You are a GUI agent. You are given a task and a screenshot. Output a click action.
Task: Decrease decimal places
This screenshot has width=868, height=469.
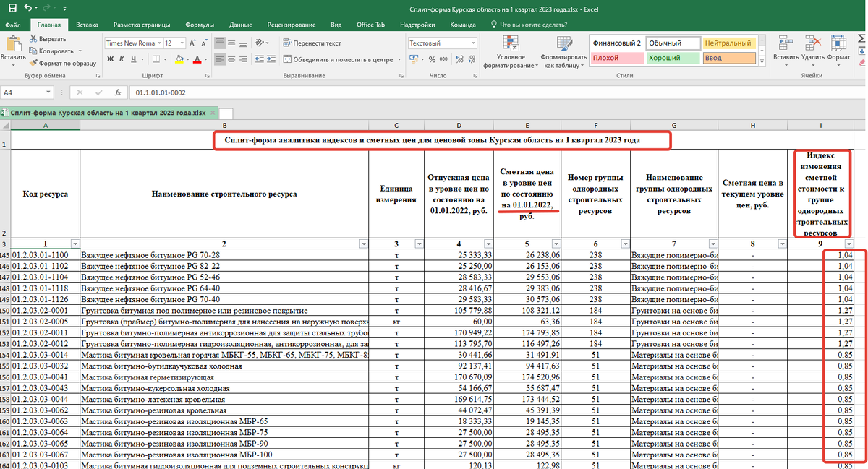pos(470,60)
